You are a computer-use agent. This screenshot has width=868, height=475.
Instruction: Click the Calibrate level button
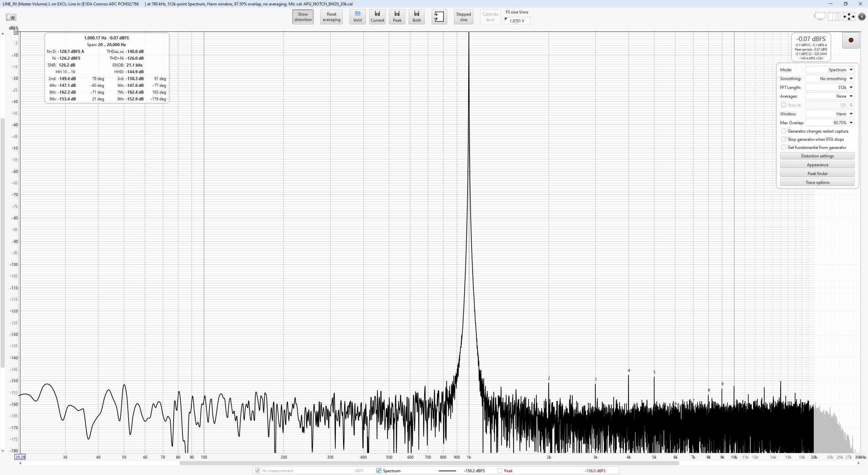click(x=490, y=17)
